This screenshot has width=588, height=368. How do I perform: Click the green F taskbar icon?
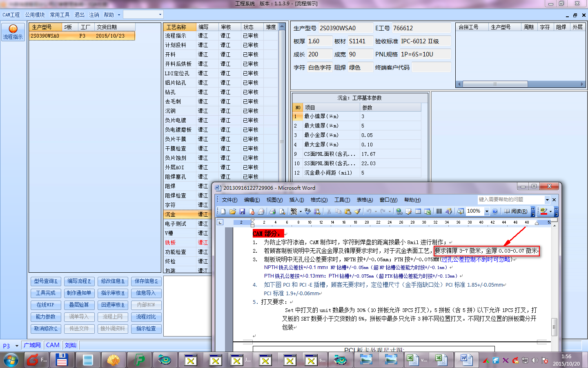pyautogui.click(x=140, y=360)
